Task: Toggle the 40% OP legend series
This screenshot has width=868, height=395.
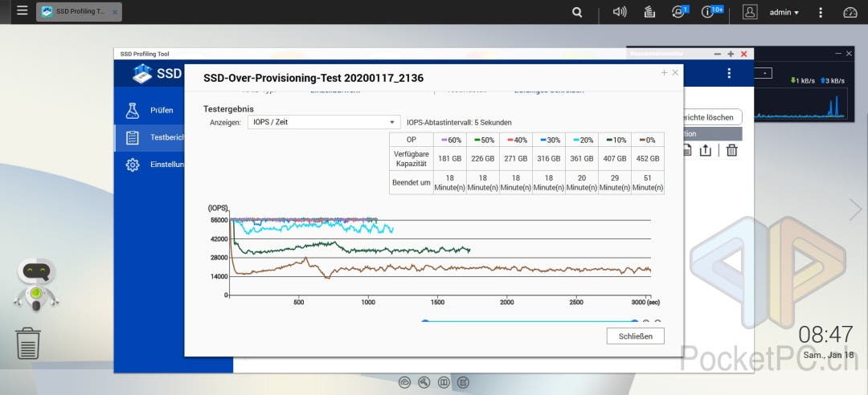Action: 516,140
